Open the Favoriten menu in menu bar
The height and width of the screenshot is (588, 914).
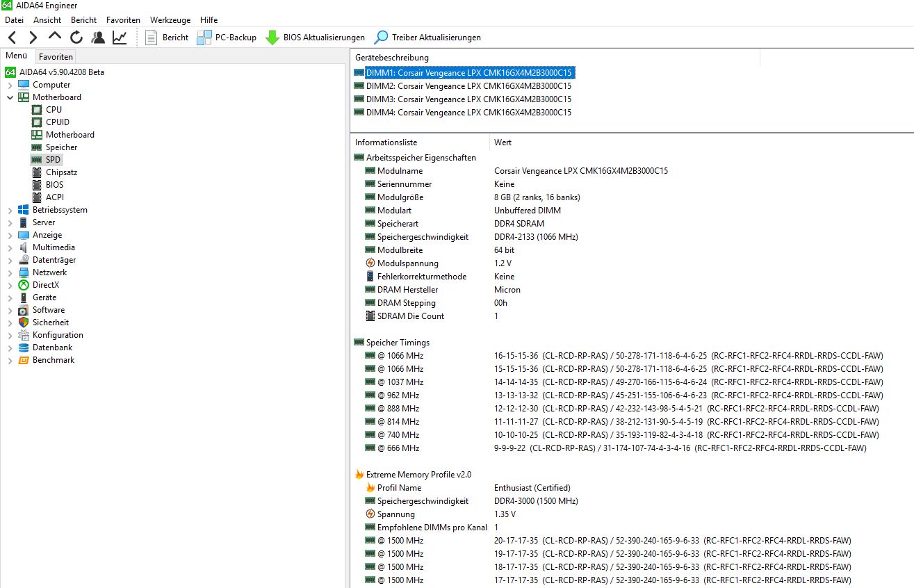[x=123, y=20]
